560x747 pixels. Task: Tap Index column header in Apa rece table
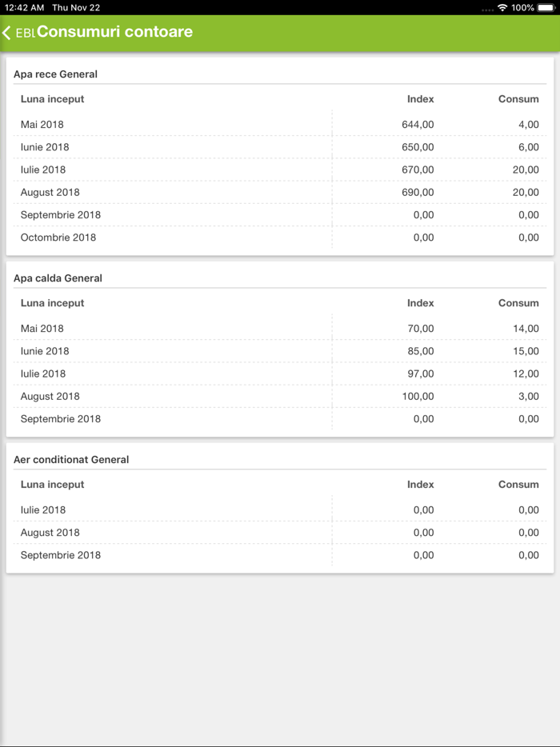pyautogui.click(x=420, y=99)
